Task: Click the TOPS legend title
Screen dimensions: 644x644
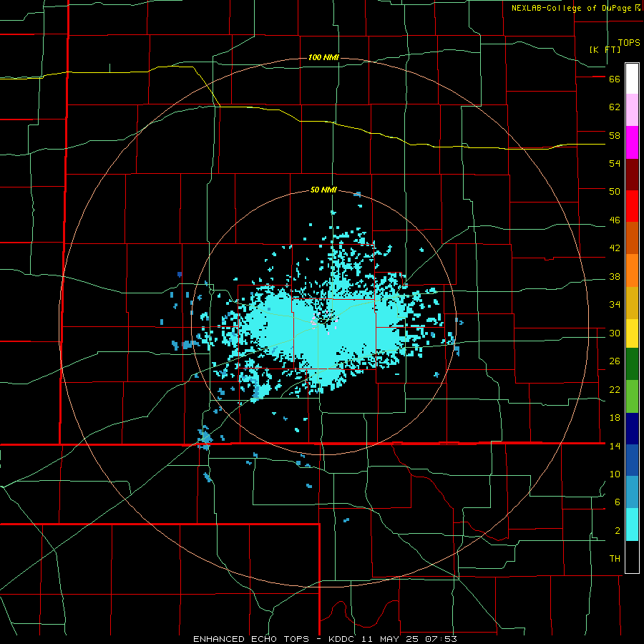Action: pyautogui.click(x=629, y=42)
